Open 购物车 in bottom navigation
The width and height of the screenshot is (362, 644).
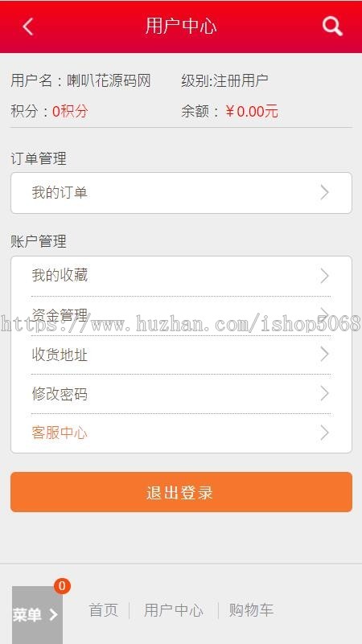(x=251, y=610)
